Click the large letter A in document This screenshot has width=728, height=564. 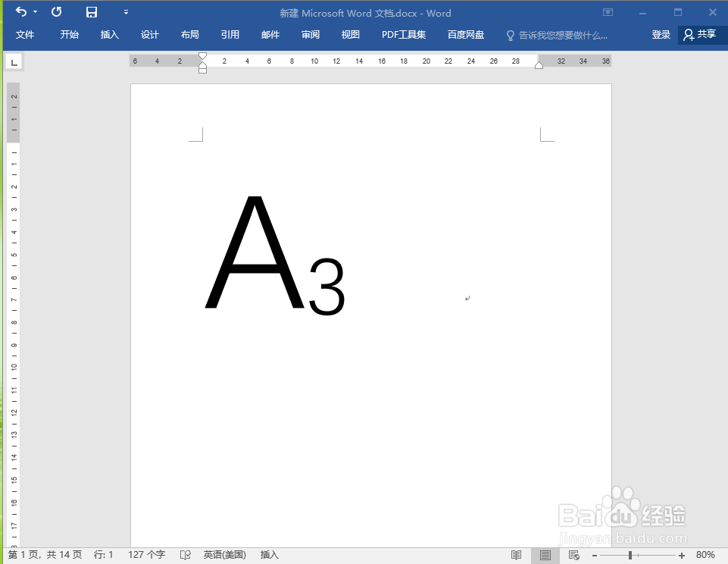255,252
